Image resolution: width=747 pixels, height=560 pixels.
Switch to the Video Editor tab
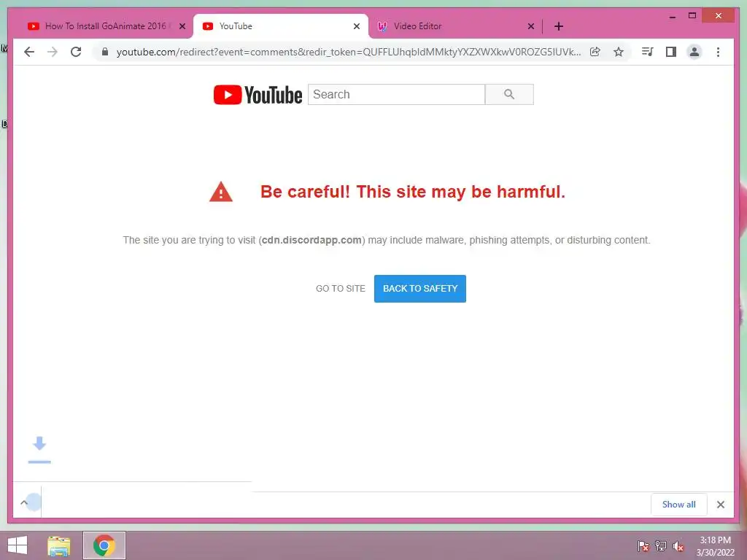click(455, 26)
